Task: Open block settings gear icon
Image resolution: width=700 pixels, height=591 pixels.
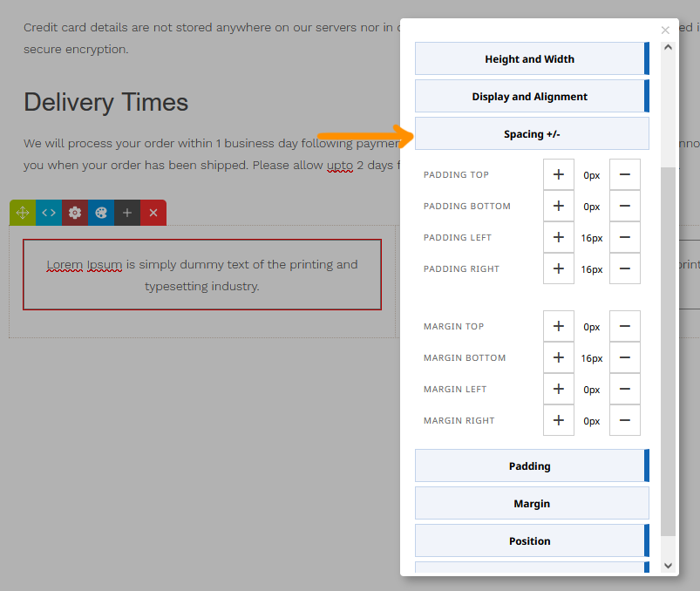Action: [x=75, y=213]
